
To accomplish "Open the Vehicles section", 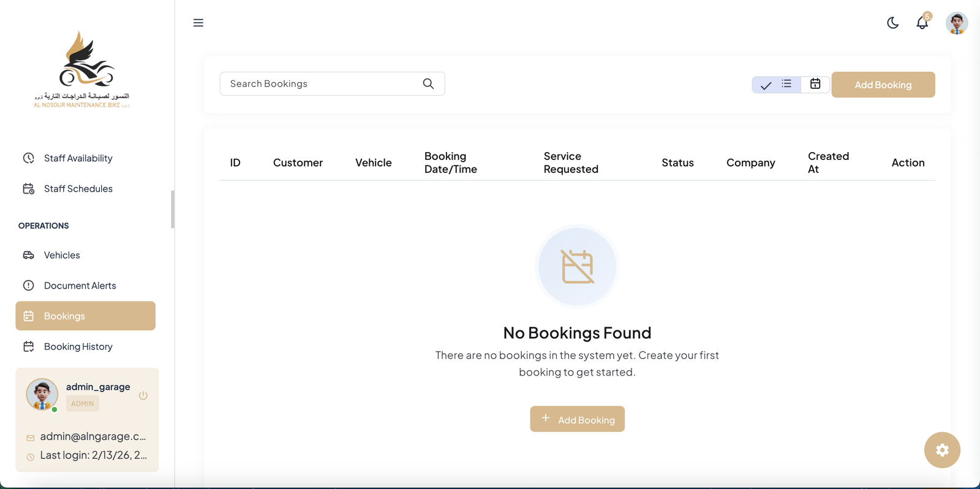I will (x=62, y=255).
